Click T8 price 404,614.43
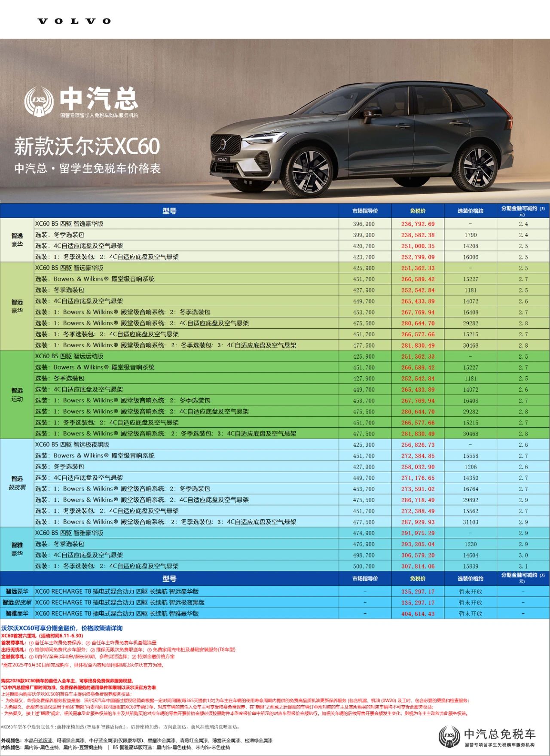The width and height of the screenshot is (550, 756). pos(418,614)
